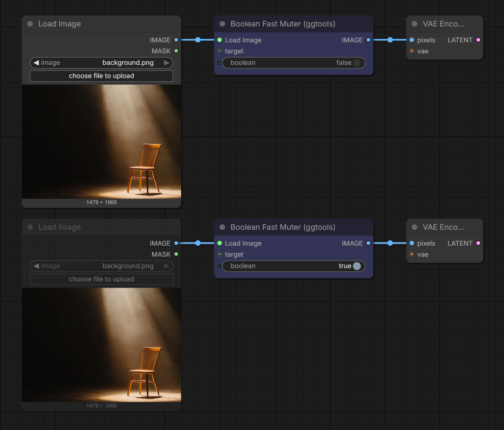Click IMAGE output dot on muted Load Image node

(176, 243)
